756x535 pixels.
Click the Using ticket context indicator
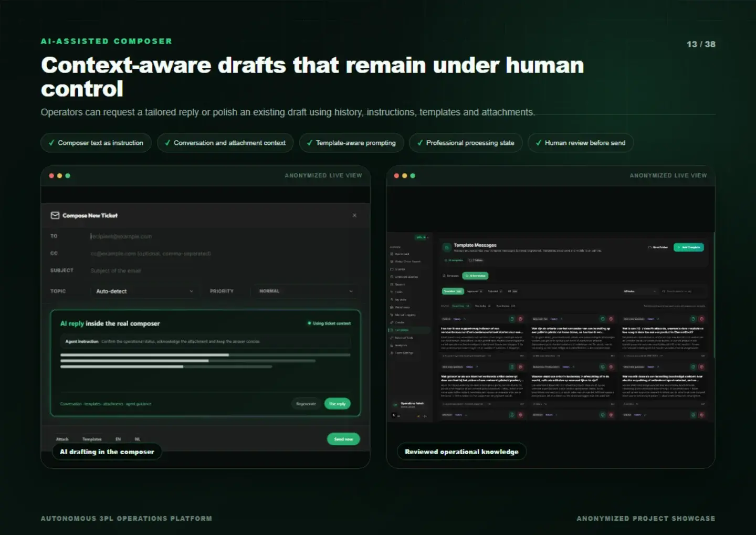(x=329, y=323)
